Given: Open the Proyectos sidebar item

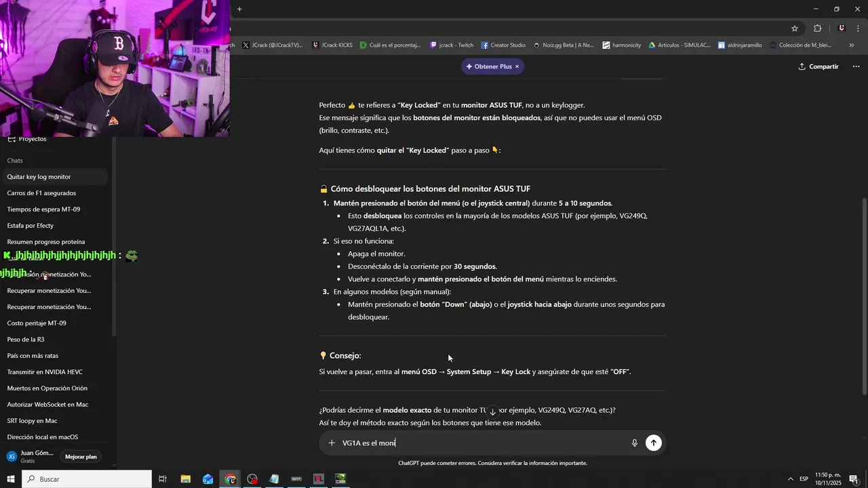Looking at the screenshot, I should pos(33,139).
